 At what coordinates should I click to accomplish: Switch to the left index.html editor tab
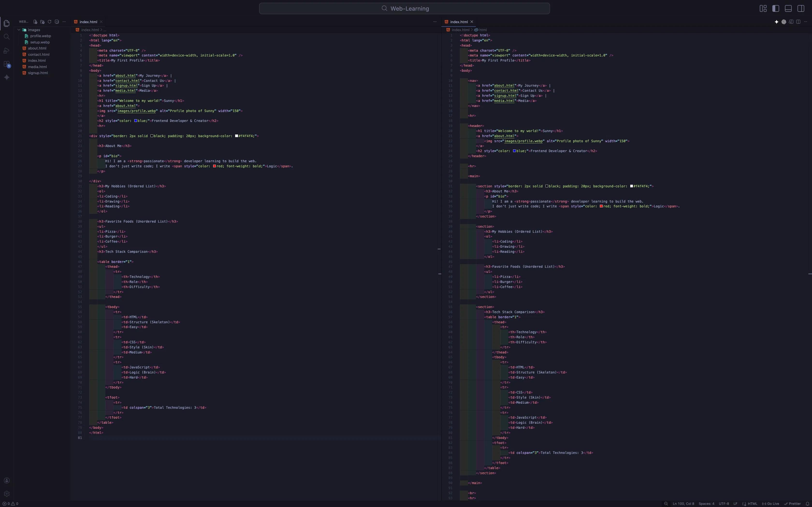pyautogui.click(x=88, y=22)
